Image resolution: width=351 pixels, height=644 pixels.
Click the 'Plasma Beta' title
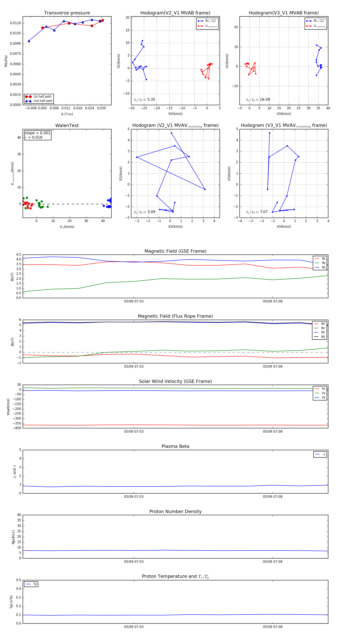(175, 446)
